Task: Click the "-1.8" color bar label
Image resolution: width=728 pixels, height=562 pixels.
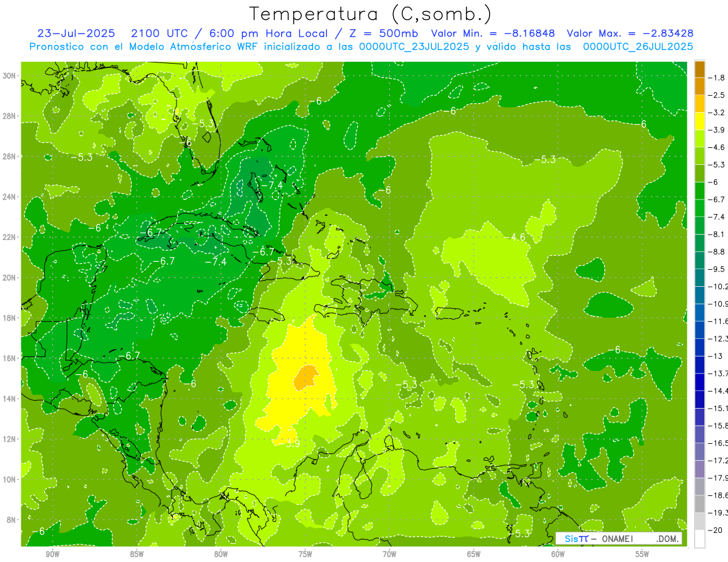Action: tap(717, 78)
